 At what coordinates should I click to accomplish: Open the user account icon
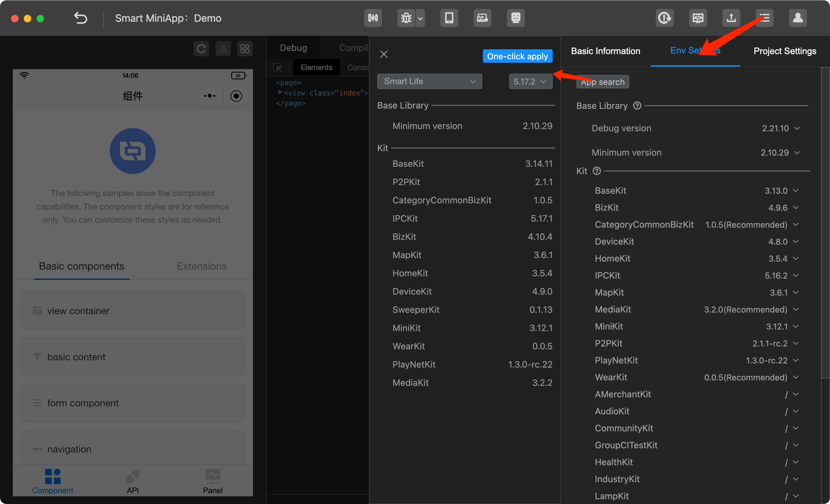tap(798, 18)
